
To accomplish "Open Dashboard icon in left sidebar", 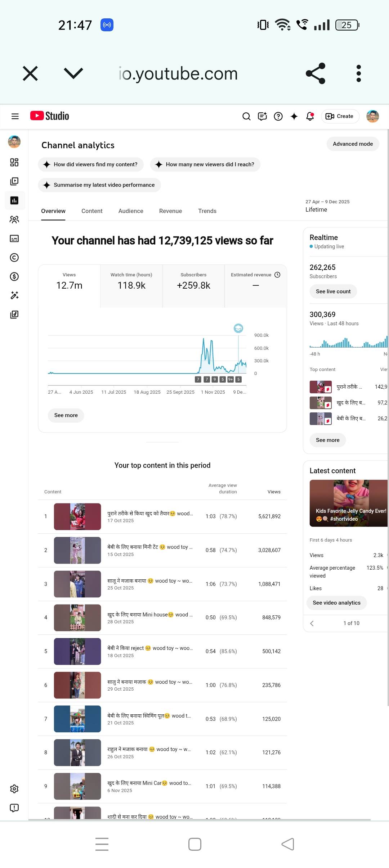I will click(14, 162).
